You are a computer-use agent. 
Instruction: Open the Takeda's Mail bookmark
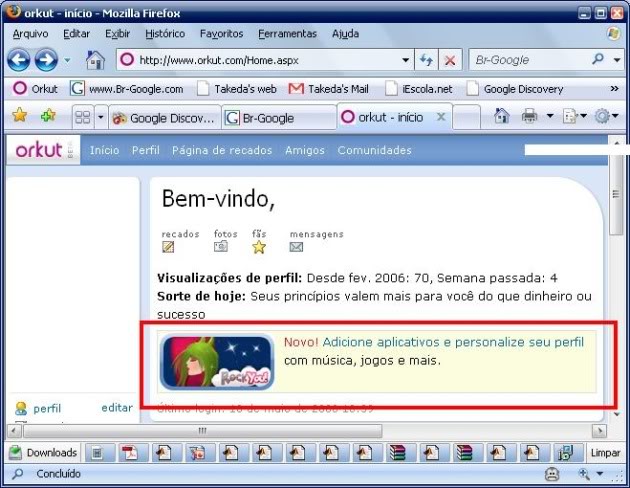point(329,89)
